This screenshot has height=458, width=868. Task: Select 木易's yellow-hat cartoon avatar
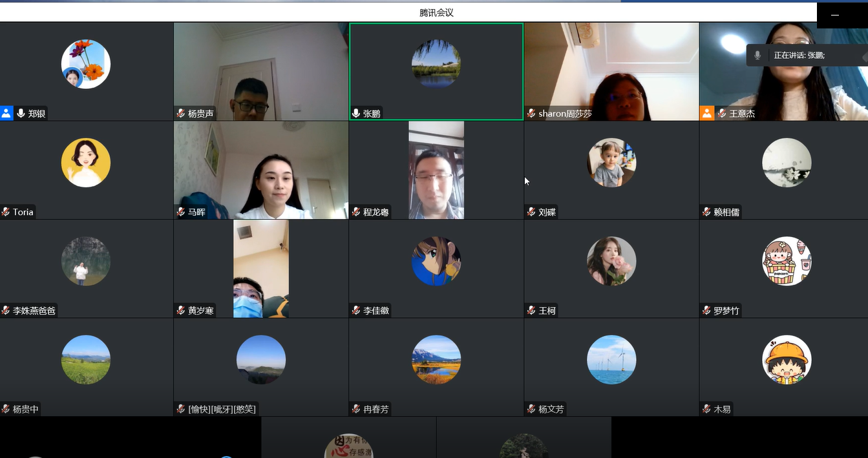(787, 360)
